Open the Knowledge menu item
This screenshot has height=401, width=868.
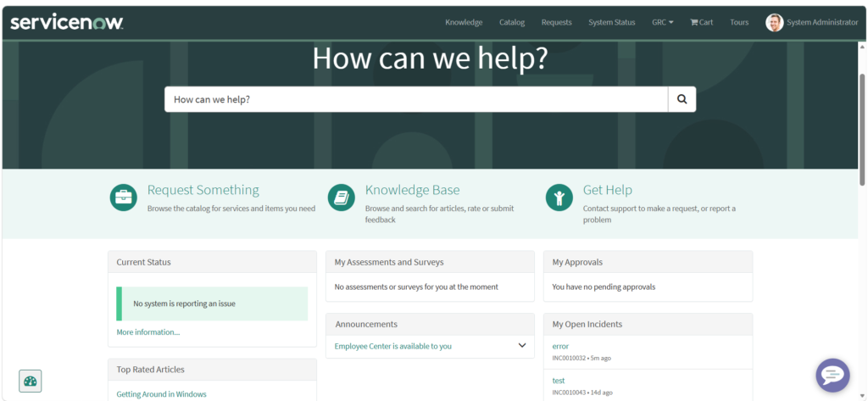coord(464,22)
